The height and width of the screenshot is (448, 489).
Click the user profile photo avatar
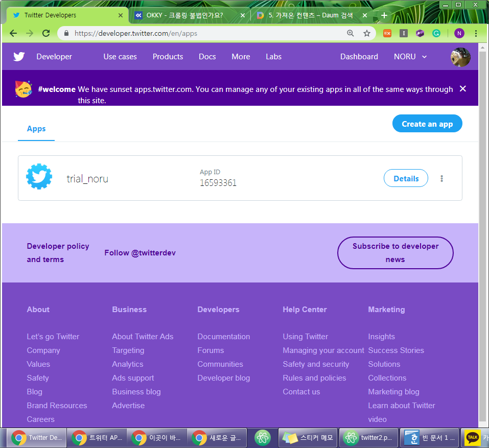click(460, 57)
